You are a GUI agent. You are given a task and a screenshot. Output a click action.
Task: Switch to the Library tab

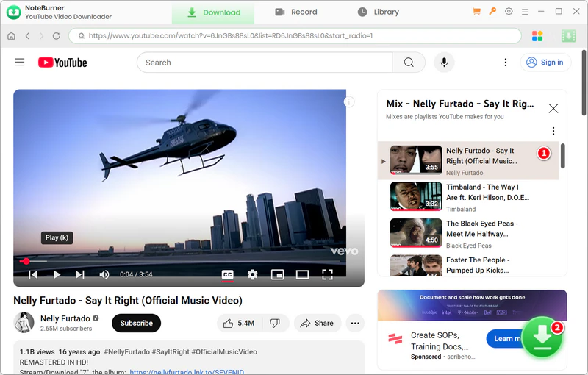(x=378, y=12)
